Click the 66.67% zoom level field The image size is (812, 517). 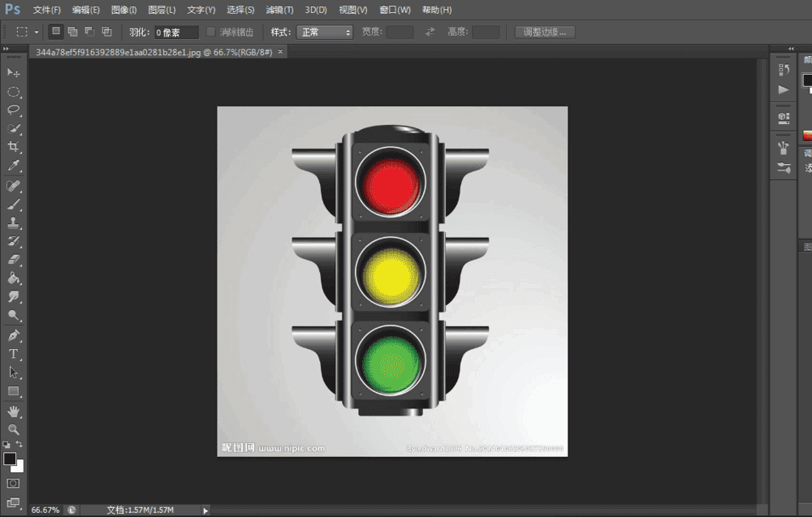click(45, 511)
